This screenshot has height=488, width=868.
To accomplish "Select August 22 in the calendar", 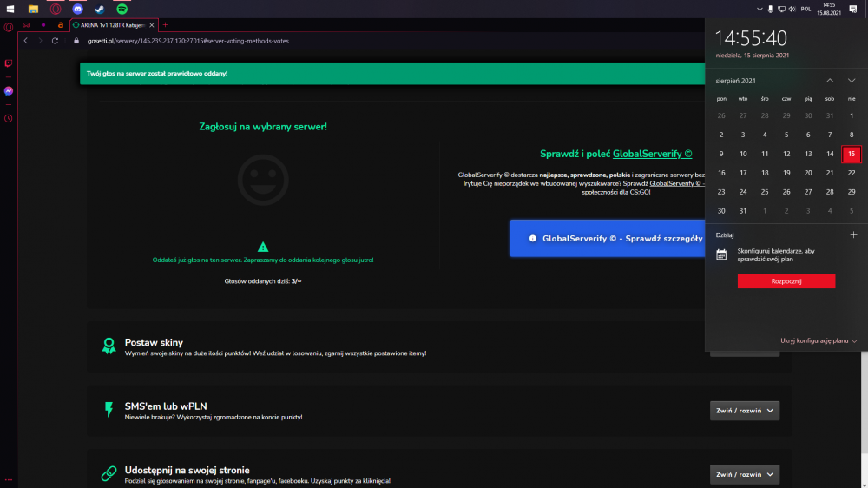I will 852,173.
